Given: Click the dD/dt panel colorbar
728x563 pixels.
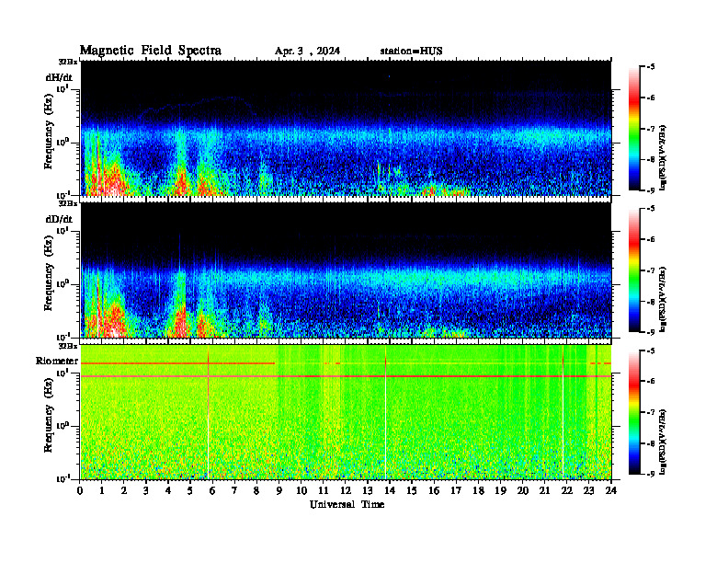Looking at the screenshot, I should click(x=633, y=270).
